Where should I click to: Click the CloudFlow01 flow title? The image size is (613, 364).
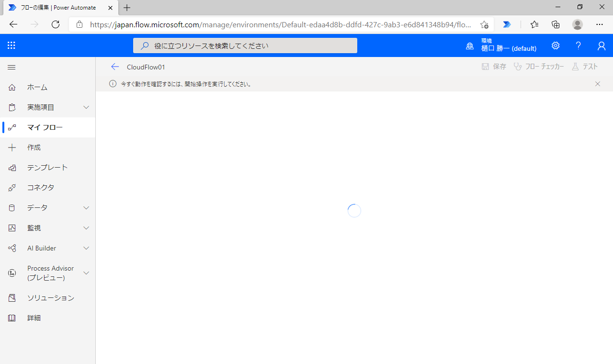pyautogui.click(x=146, y=67)
